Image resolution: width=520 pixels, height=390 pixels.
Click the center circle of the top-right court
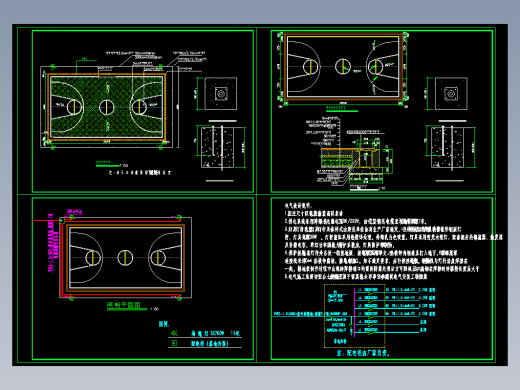pyautogui.click(x=343, y=66)
